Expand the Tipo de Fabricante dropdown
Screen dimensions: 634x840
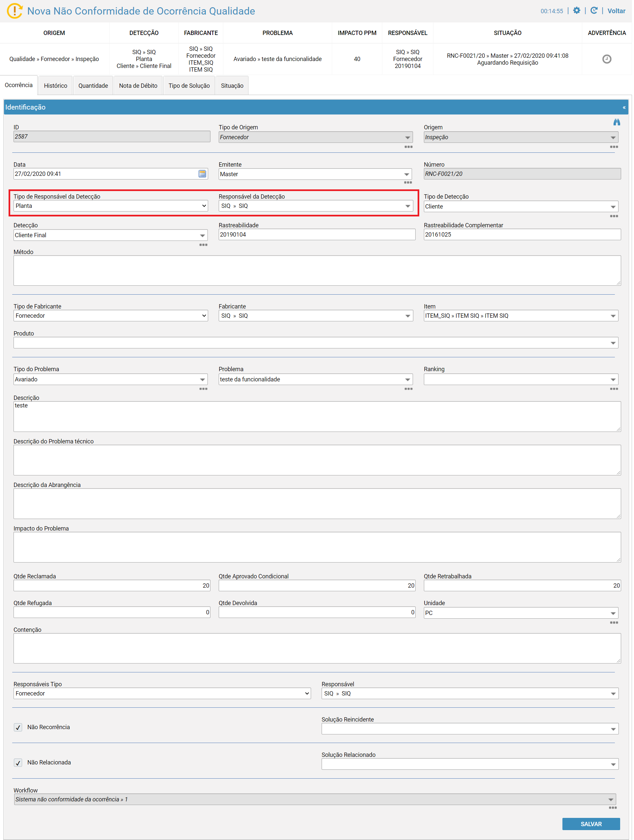pyautogui.click(x=111, y=316)
